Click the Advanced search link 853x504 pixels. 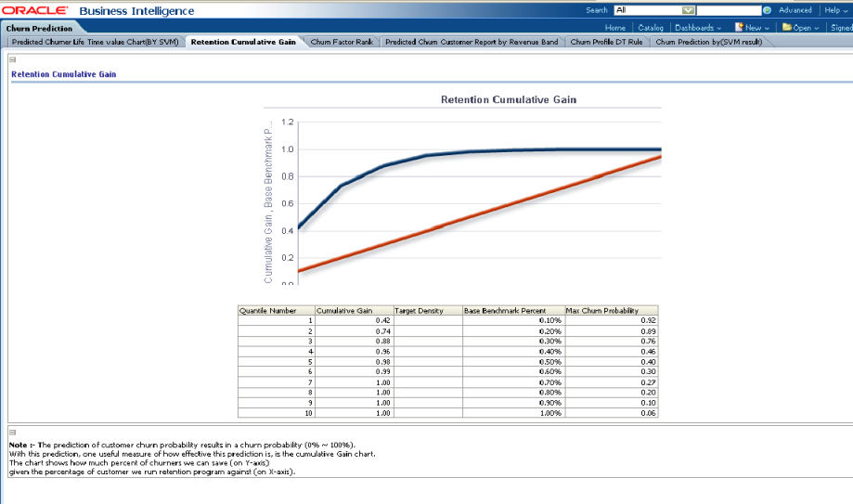[x=795, y=10]
